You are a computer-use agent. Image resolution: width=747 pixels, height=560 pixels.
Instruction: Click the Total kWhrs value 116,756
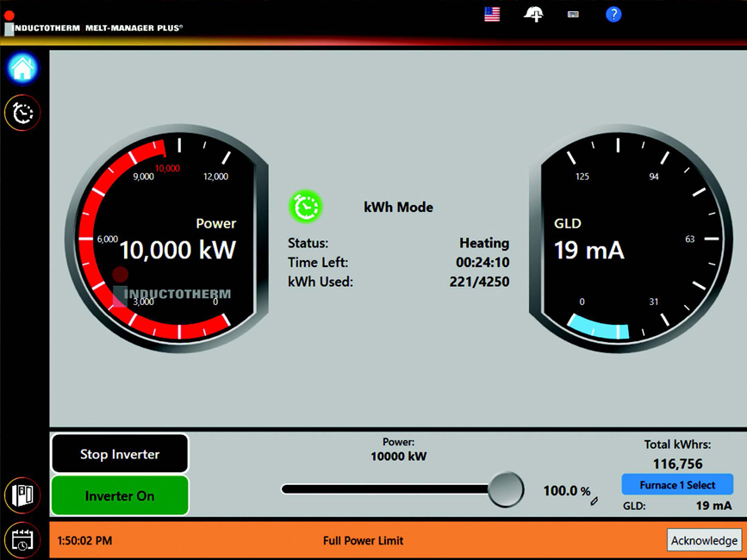[x=677, y=464]
